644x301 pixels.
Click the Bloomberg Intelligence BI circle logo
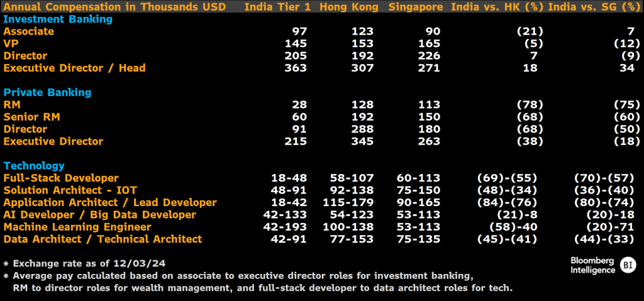pyautogui.click(x=628, y=265)
